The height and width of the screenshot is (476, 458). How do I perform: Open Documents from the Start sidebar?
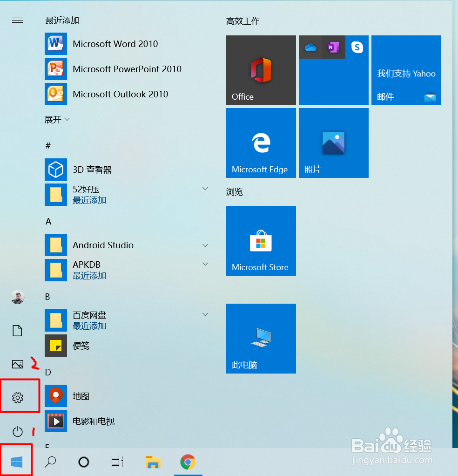17,330
